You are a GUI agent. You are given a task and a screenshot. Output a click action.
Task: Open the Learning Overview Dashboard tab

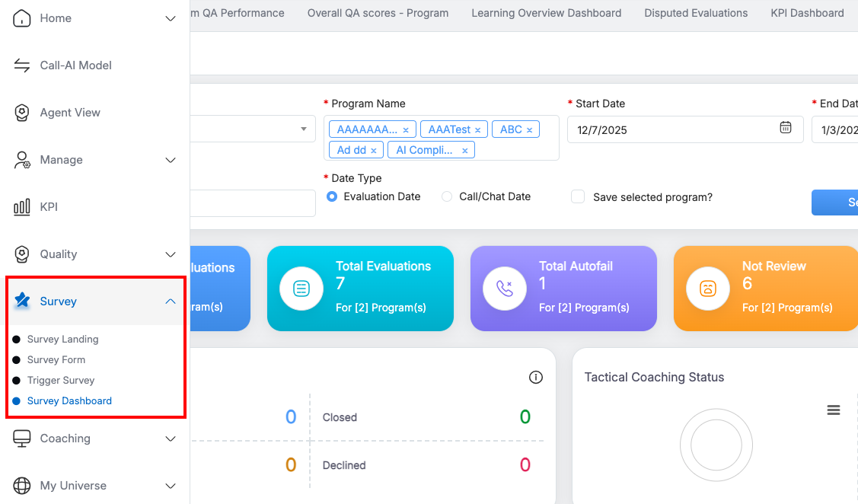coord(546,13)
